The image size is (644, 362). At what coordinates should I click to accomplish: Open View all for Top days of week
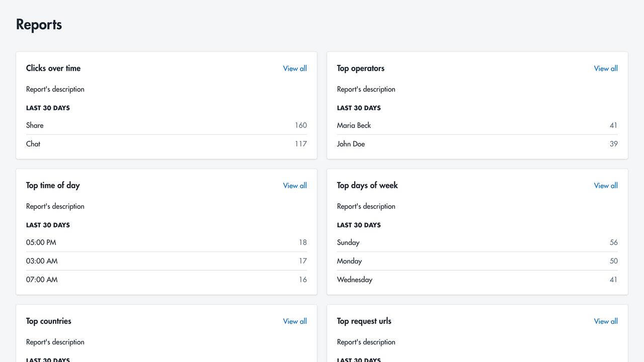click(x=606, y=186)
